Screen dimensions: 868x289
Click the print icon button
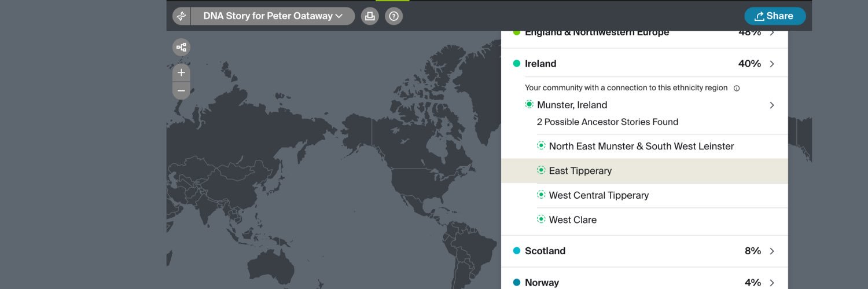370,16
